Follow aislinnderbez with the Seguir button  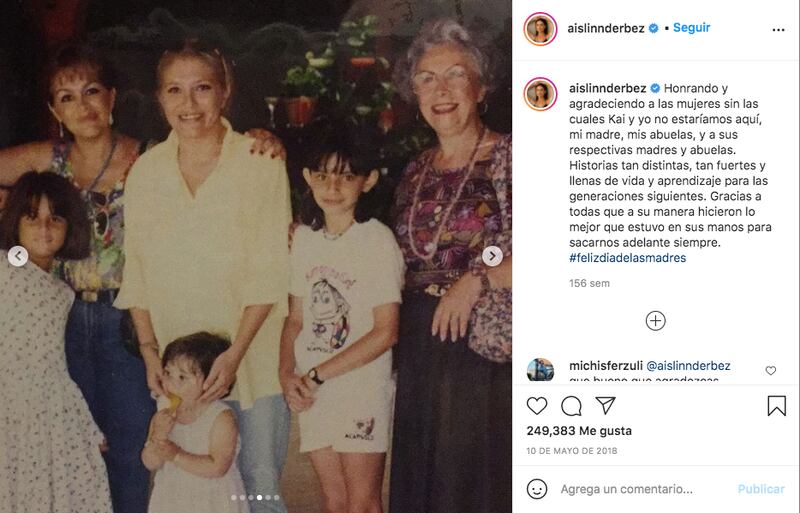(691, 28)
